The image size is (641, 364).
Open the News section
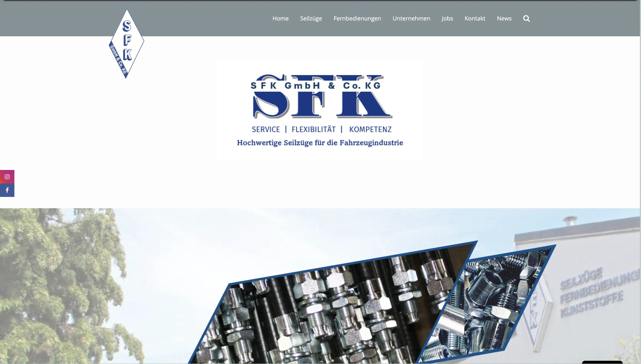(x=504, y=18)
